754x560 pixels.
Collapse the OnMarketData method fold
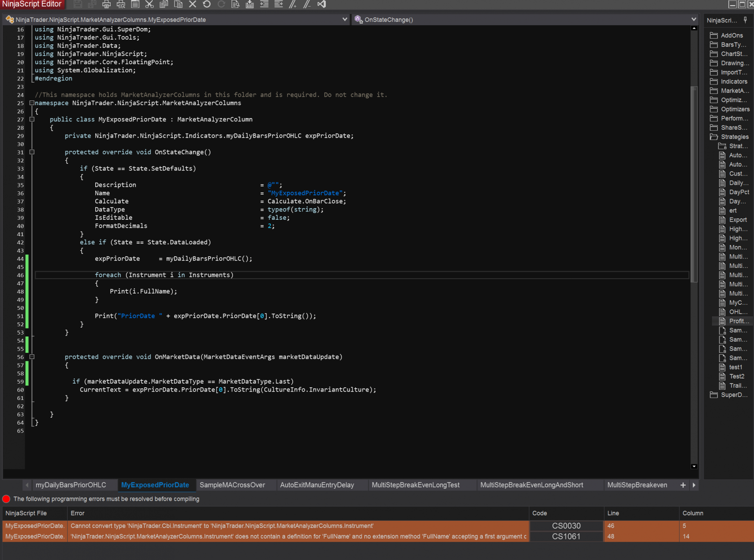tap(32, 357)
